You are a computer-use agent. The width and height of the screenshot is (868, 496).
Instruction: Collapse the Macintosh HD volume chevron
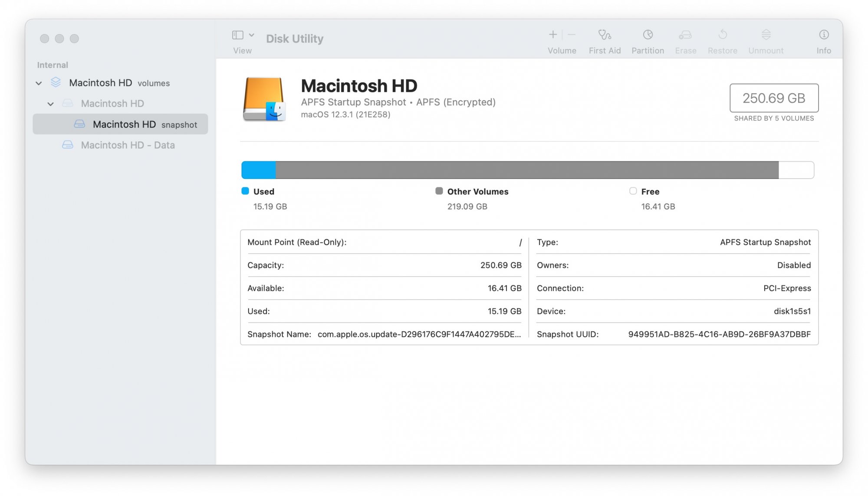point(51,104)
